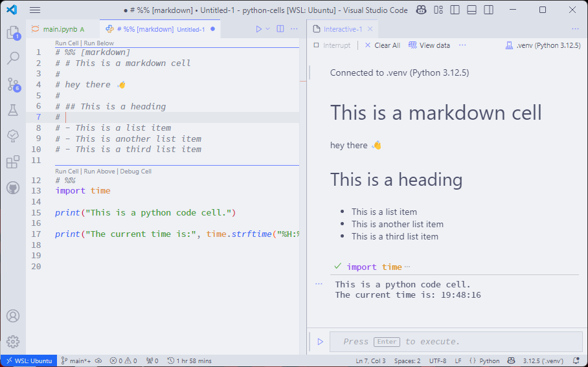The image size is (588, 367).
Task: Click line 17 with the time.strftime call
Action: tap(177, 234)
